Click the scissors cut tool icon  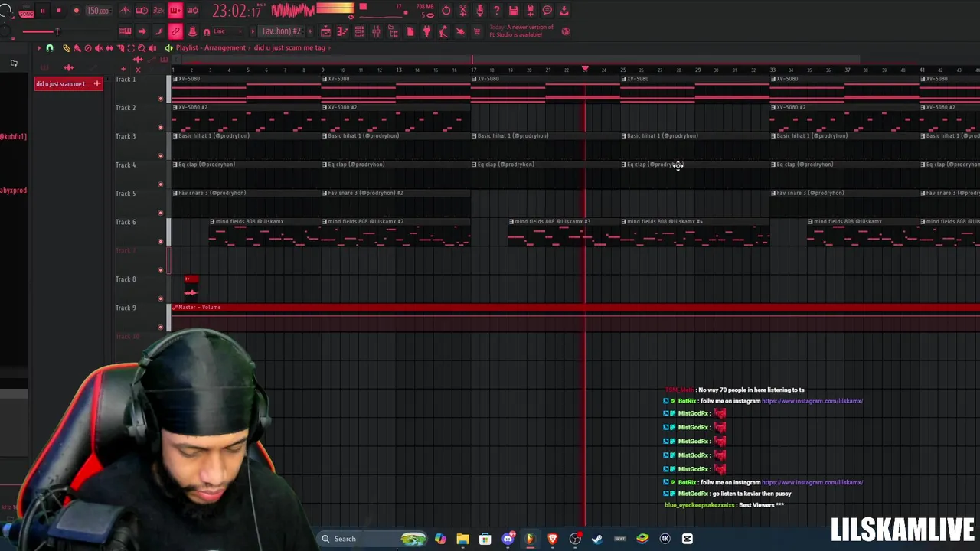click(x=462, y=11)
